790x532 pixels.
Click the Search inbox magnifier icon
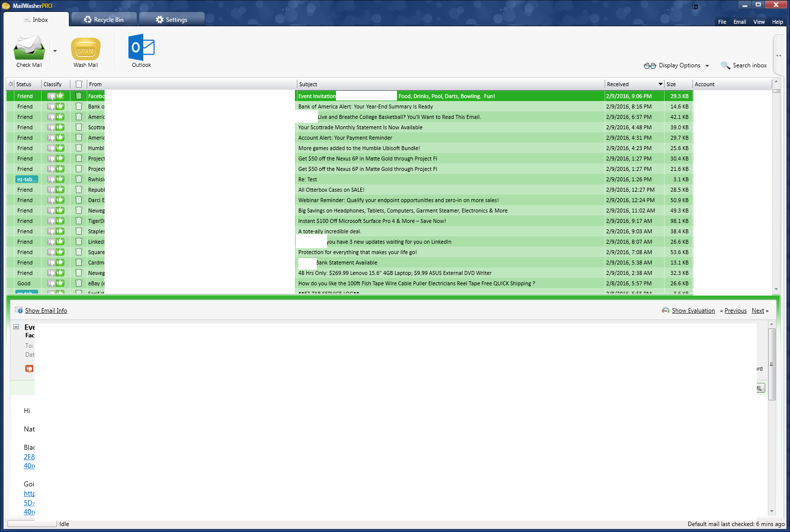725,65
